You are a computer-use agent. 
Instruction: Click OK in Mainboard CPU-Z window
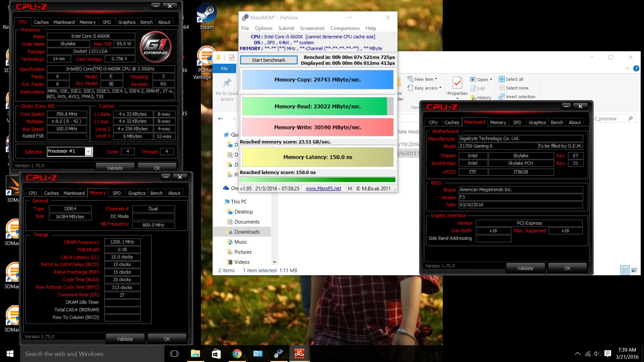pyautogui.click(x=567, y=268)
